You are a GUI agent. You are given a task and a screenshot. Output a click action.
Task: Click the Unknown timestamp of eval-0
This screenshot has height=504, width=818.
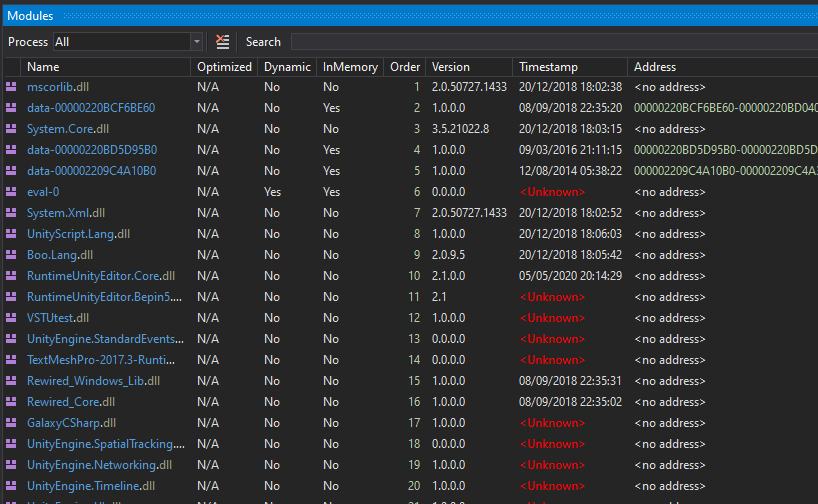coord(552,191)
